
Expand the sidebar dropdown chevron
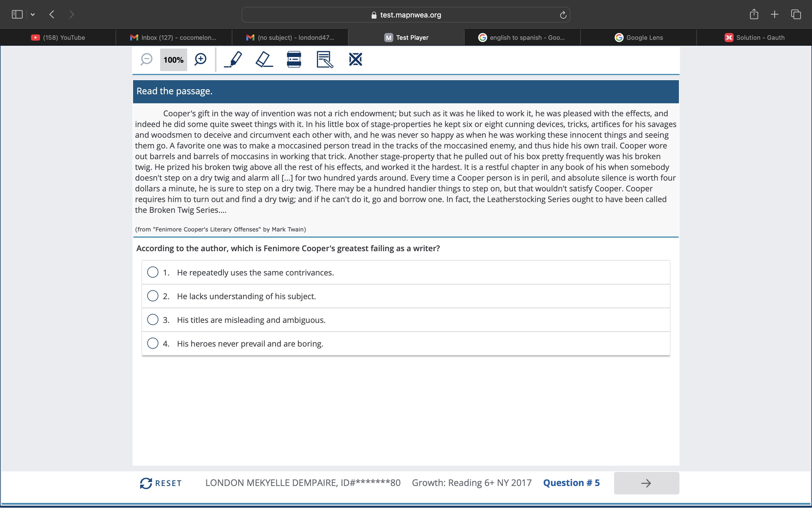tap(32, 14)
